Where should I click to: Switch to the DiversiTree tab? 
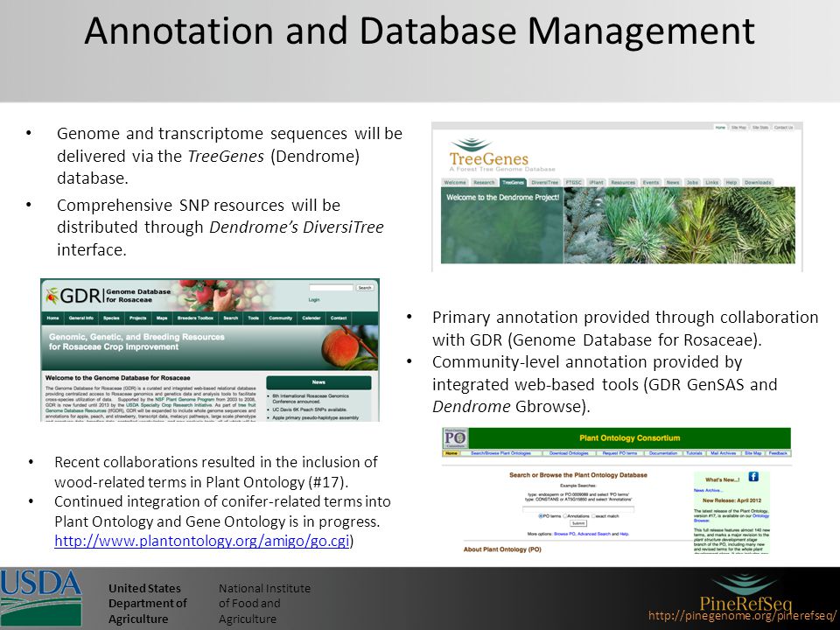(x=545, y=183)
